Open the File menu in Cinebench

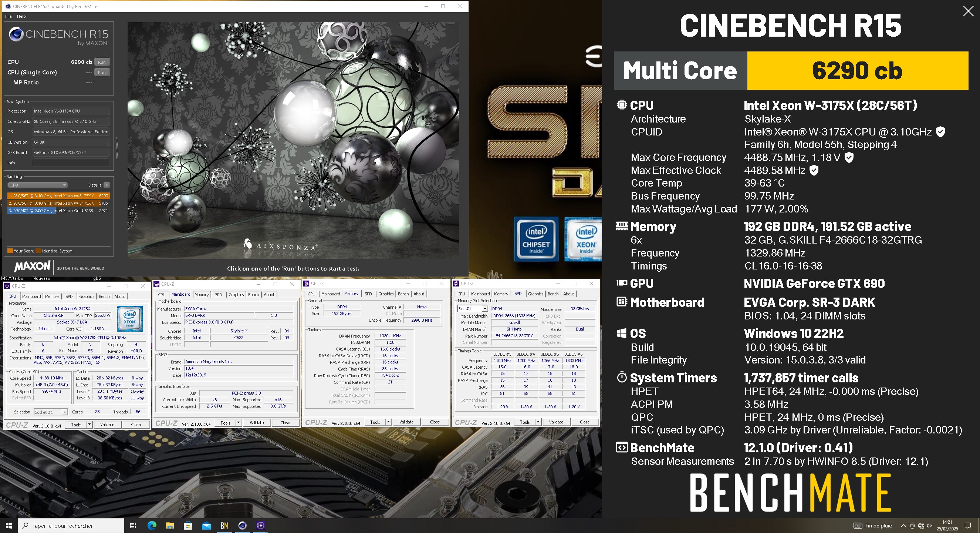click(9, 16)
